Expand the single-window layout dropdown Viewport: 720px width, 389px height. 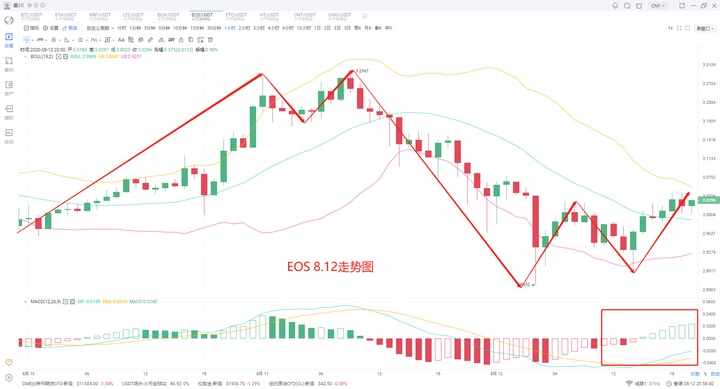(x=705, y=28)
